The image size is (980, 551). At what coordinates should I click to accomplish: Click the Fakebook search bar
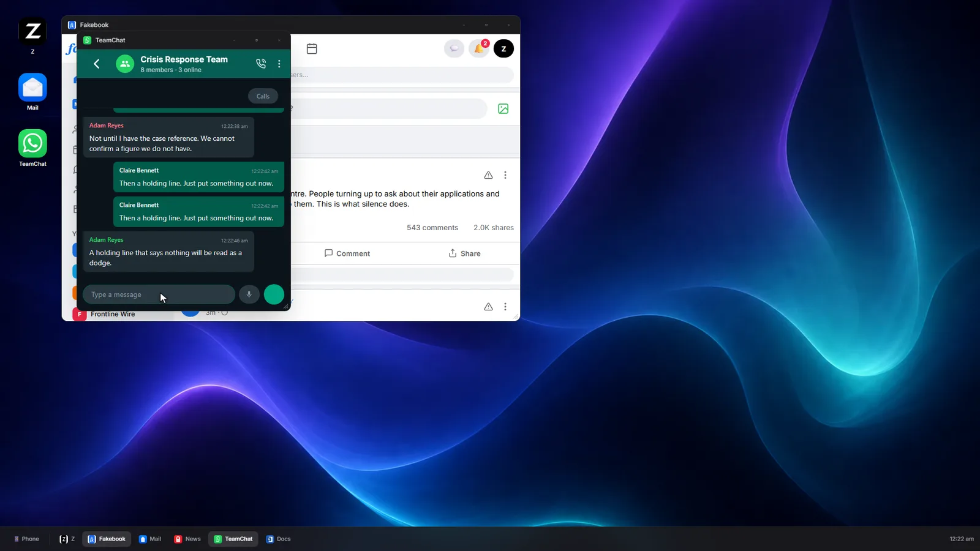pyautogui.click(x=401, y=75)
